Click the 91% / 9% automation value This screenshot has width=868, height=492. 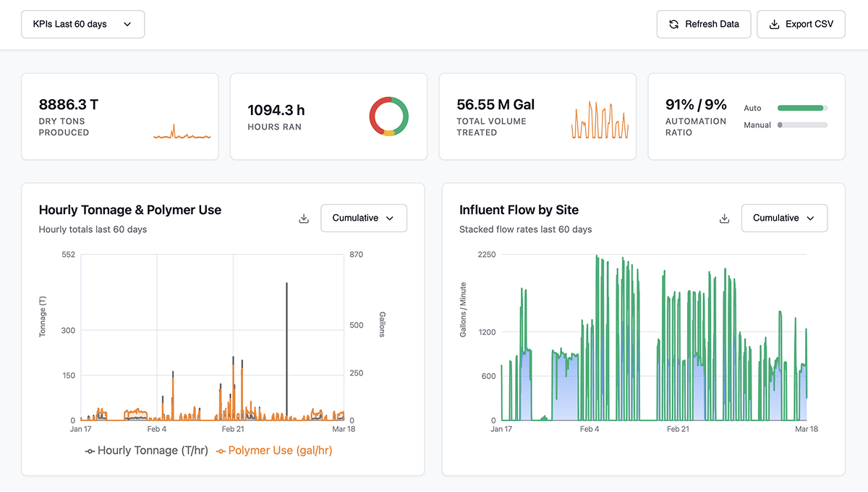click(x=696, y=105)
